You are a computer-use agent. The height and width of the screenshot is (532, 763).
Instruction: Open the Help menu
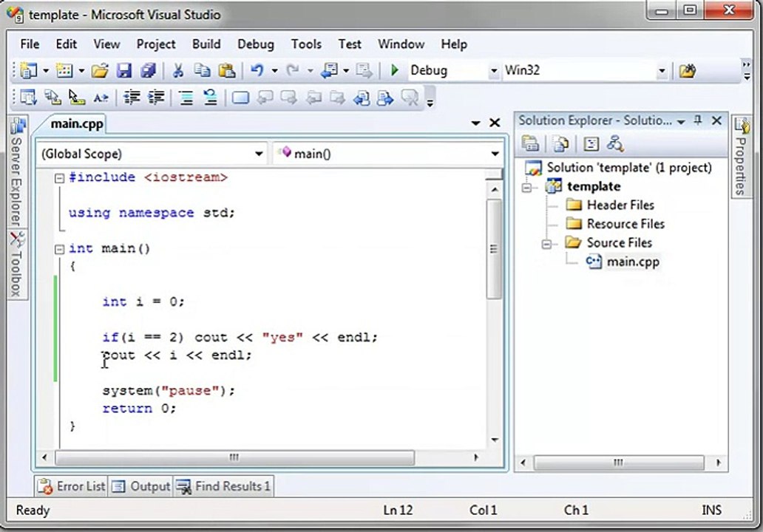point(454,44)
